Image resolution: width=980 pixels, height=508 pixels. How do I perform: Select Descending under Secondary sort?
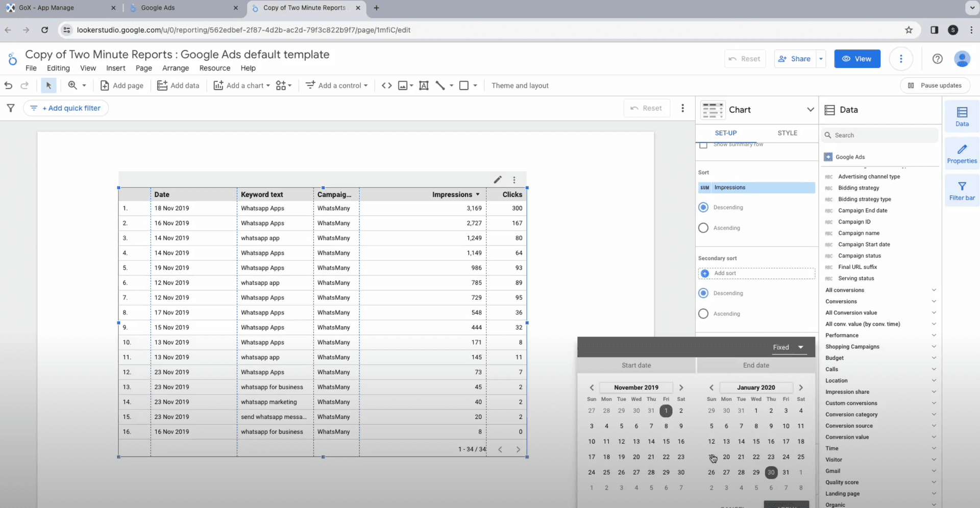tap(703, 293)
